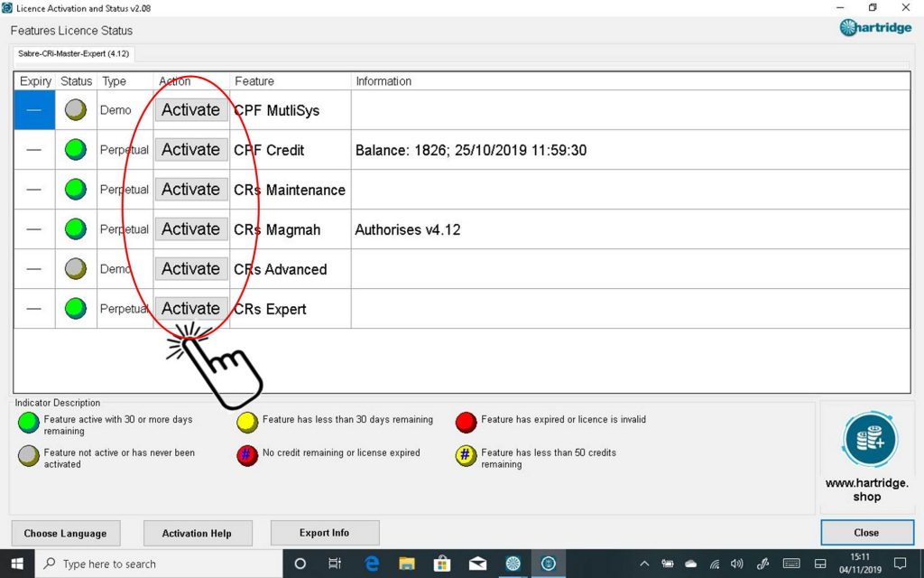Click the 'CRs Maintenance' feature name
Image resolution: width=924 pixels, height=578 pixels.
tap(290, 190)
